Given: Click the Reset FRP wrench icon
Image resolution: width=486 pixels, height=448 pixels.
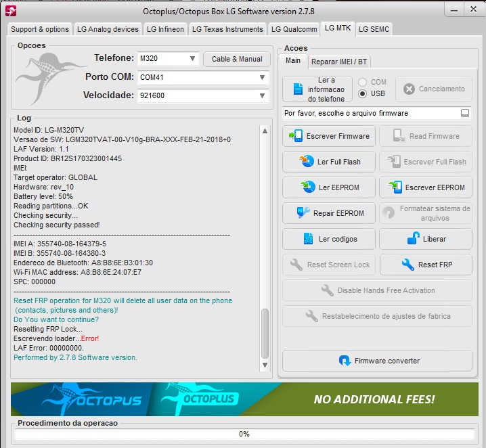Looking at the screenshot, I should (407, 265).
